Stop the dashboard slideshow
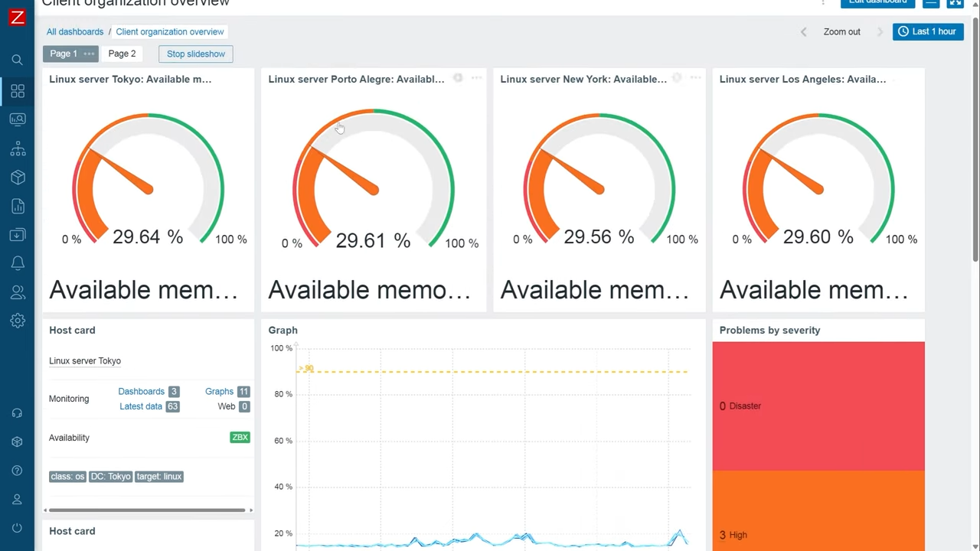The height and width of the screenshot is (551, 980). [x=195, y=54]
